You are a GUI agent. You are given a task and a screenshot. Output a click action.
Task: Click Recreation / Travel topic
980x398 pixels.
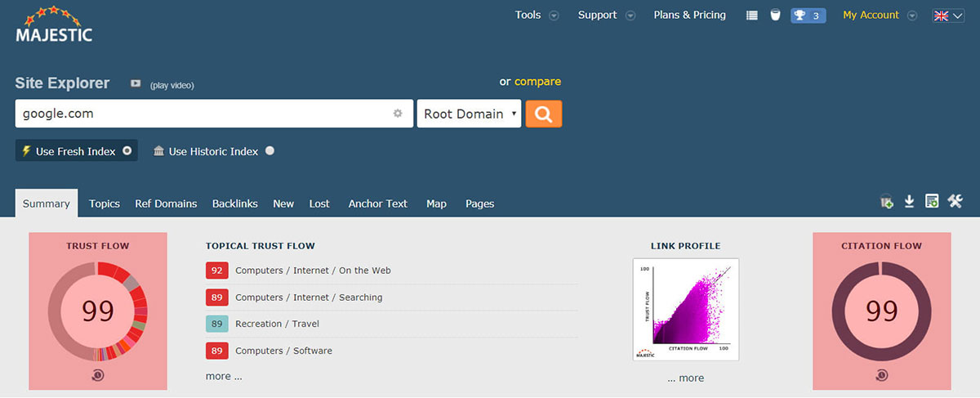(277, 324)
